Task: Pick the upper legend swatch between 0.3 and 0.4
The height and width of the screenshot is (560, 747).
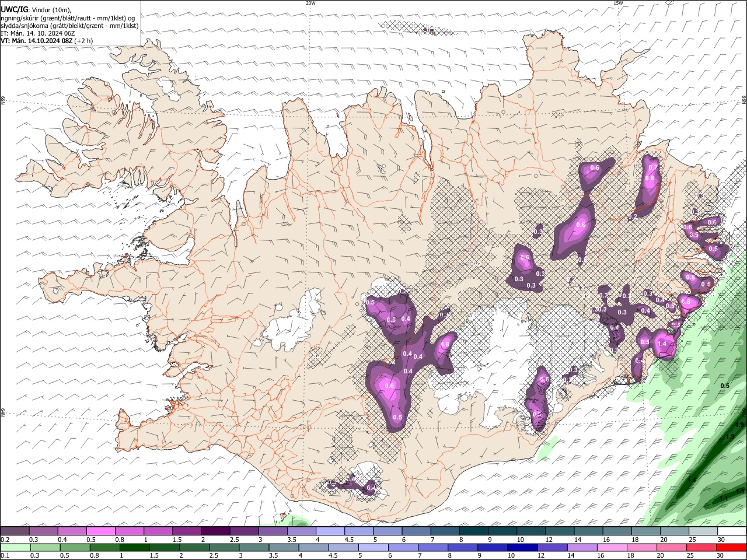Action: 44,531
